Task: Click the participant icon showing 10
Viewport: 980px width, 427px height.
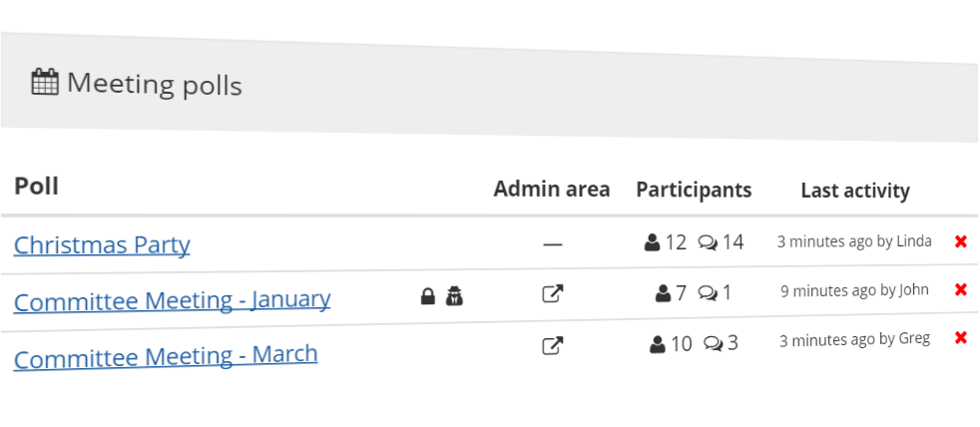Action: click(x=658, y=344)
